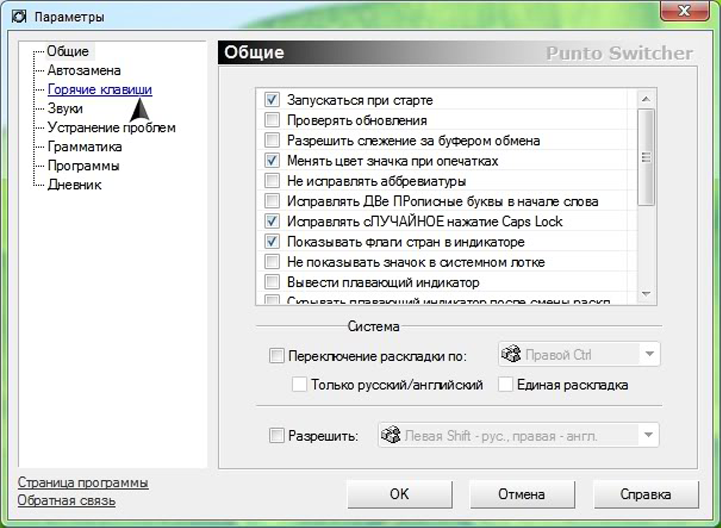This screenshot has width=721, height=528.
Task: Enable Не исправлять аббревиатуры
Action: pos(272,180)
